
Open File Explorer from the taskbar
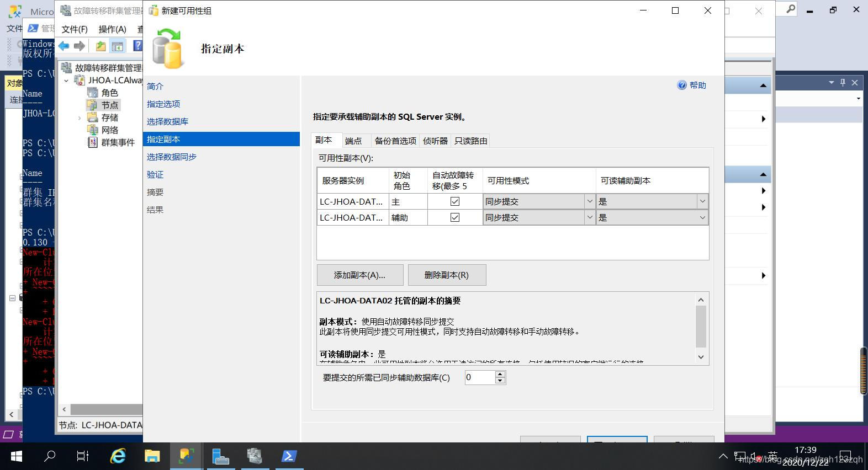(152, 456)
